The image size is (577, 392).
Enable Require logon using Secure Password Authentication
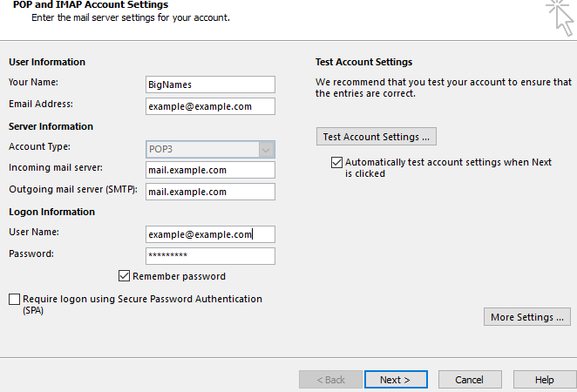(x=14, y=299)
